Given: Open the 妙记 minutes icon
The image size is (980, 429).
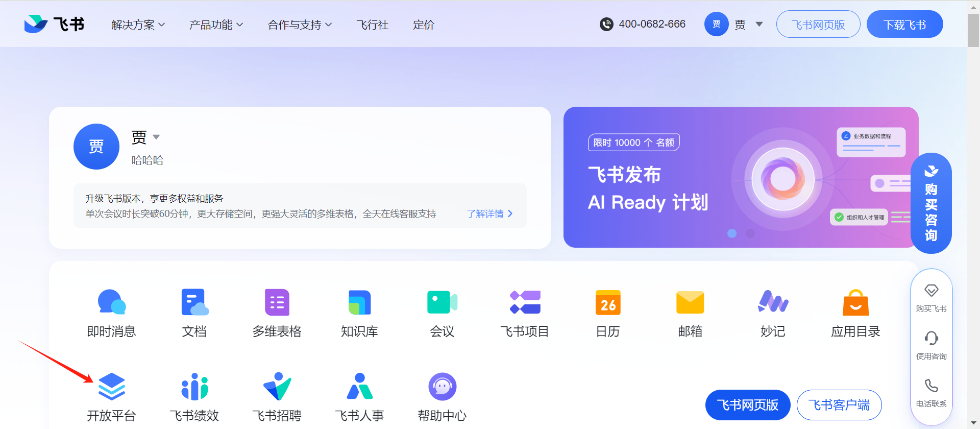Looking at the screenshot, I should click(x=773, y=301).
